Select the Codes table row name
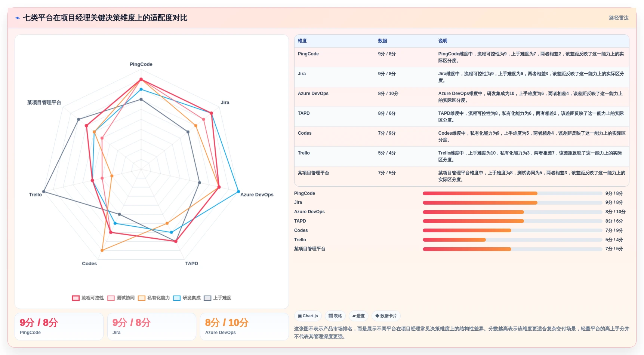This screenshot has height=355, width=644. (x=305, y=133)
